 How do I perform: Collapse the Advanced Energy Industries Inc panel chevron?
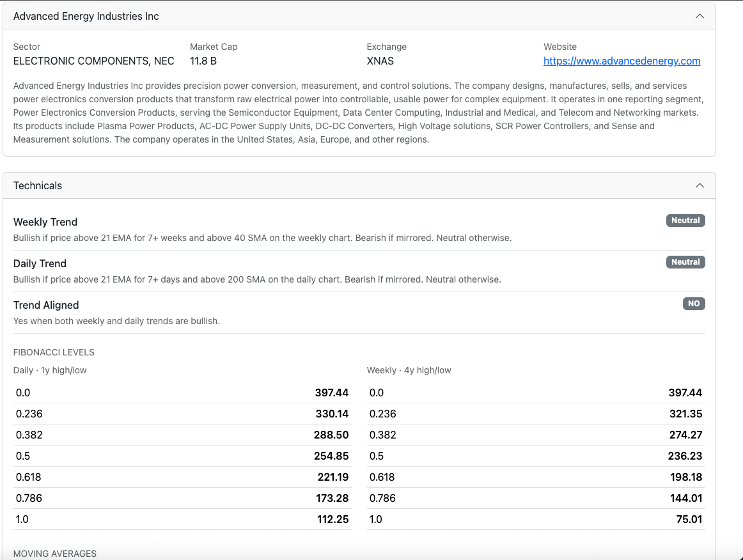(700, 16)
